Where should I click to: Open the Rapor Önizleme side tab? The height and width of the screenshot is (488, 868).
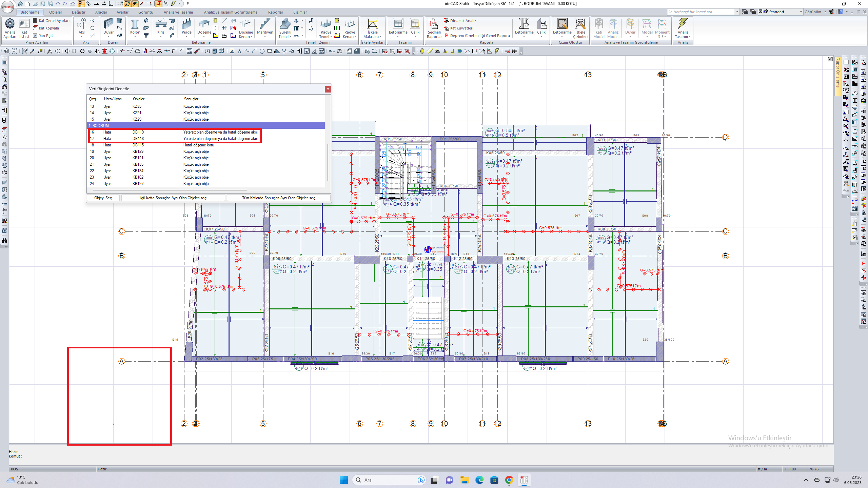[x=838, y=76]
